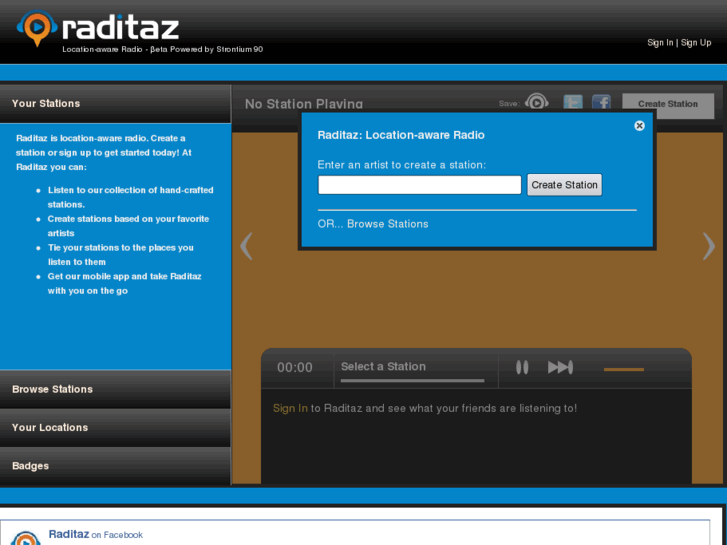Pause playback in the player

pos(522,367)
